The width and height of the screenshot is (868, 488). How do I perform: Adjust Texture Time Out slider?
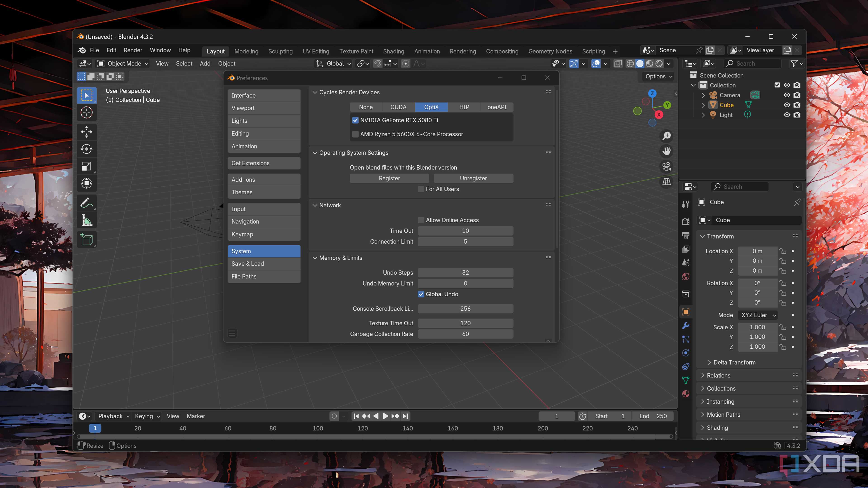(465, 323)
